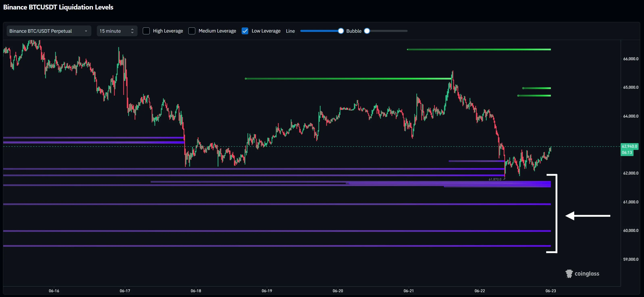This screenshot has width=644, height=297.
Task: Click the 62,940.0 current price label
Action: click(x=629, y=146)
